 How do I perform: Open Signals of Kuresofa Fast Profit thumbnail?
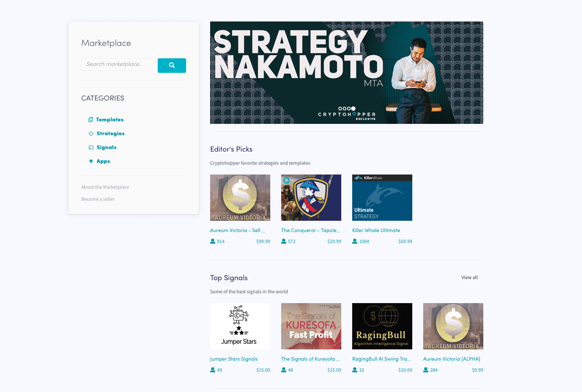click(311, 326)
